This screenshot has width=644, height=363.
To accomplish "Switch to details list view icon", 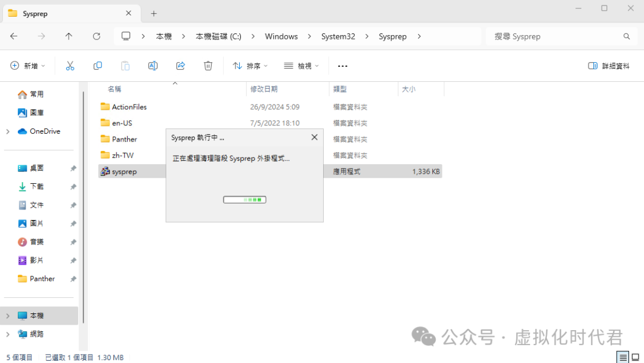I will click(x=623, y=357).
